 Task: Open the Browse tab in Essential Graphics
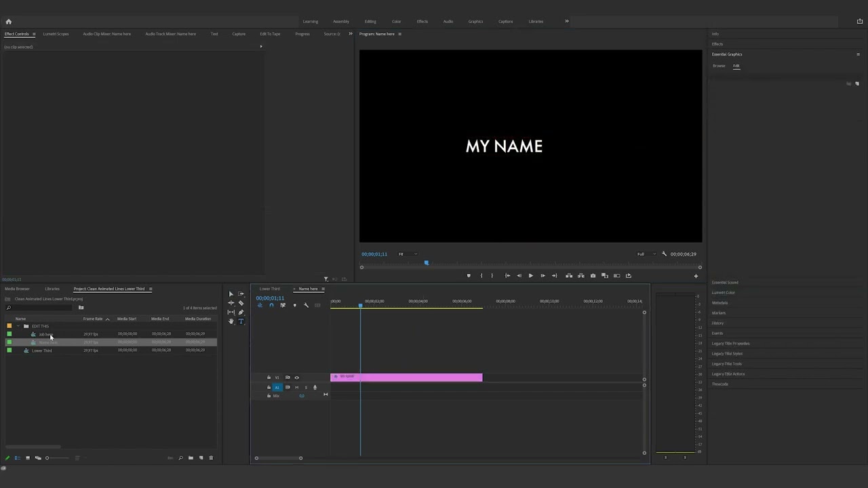point(719,66)
